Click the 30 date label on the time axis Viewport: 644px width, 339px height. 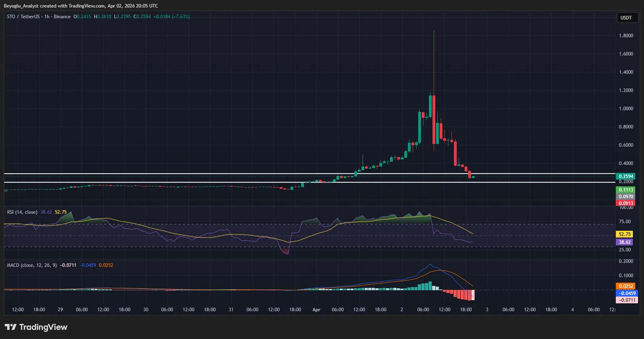click(146, 310)
